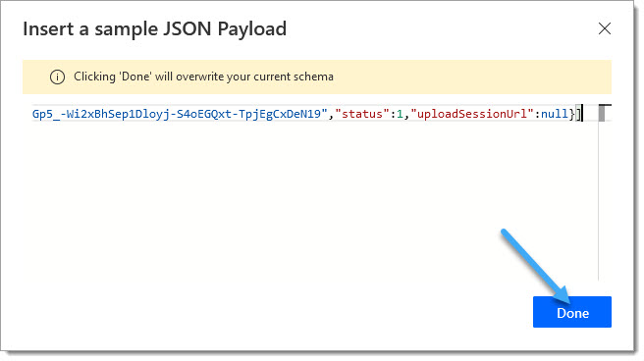This screenshot has width=644, height=361.
Task: Click the vertical scrollbar thumb in editor
Action: [x=602, y=113]
